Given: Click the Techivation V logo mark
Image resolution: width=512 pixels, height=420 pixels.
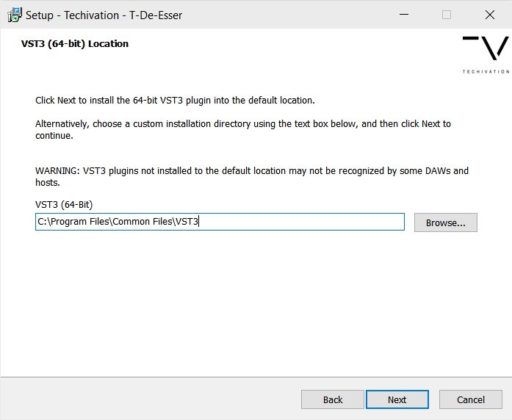Looking at the screenshot, I should 486,50.
